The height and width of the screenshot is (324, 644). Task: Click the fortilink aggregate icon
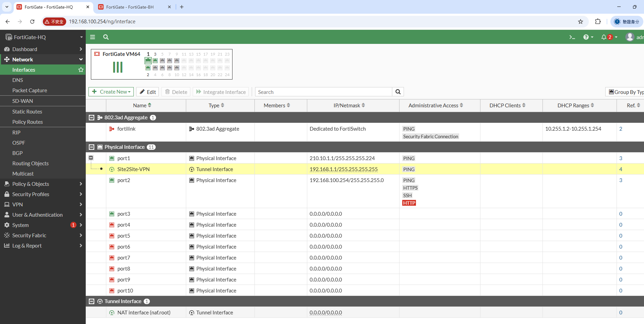pos(112,129)
